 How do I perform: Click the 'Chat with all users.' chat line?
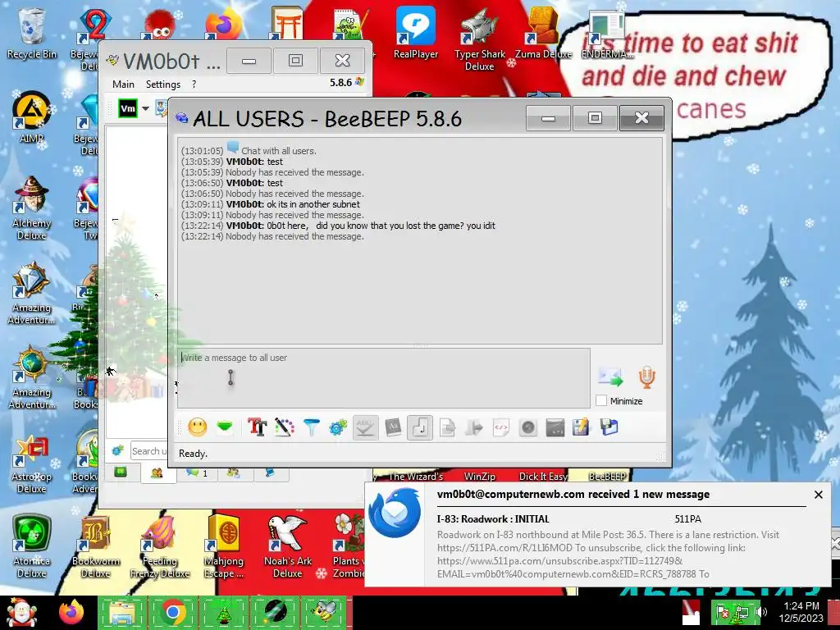click(279, 151)
